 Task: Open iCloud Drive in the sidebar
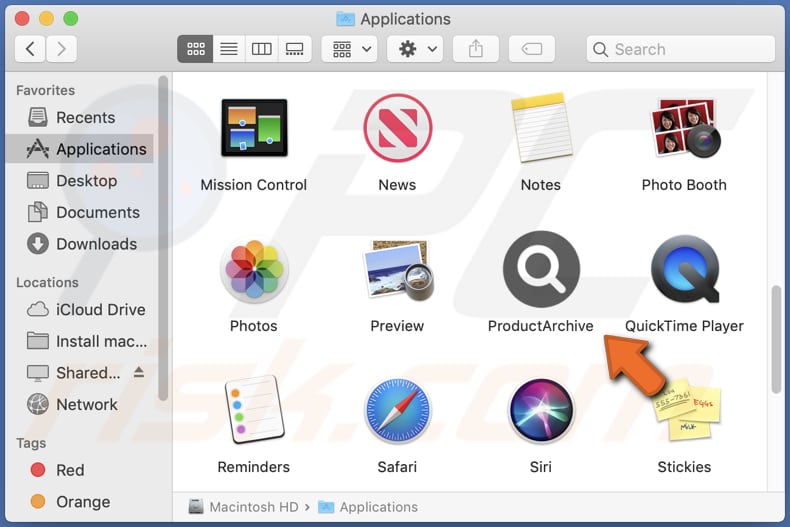coord(80,309)
